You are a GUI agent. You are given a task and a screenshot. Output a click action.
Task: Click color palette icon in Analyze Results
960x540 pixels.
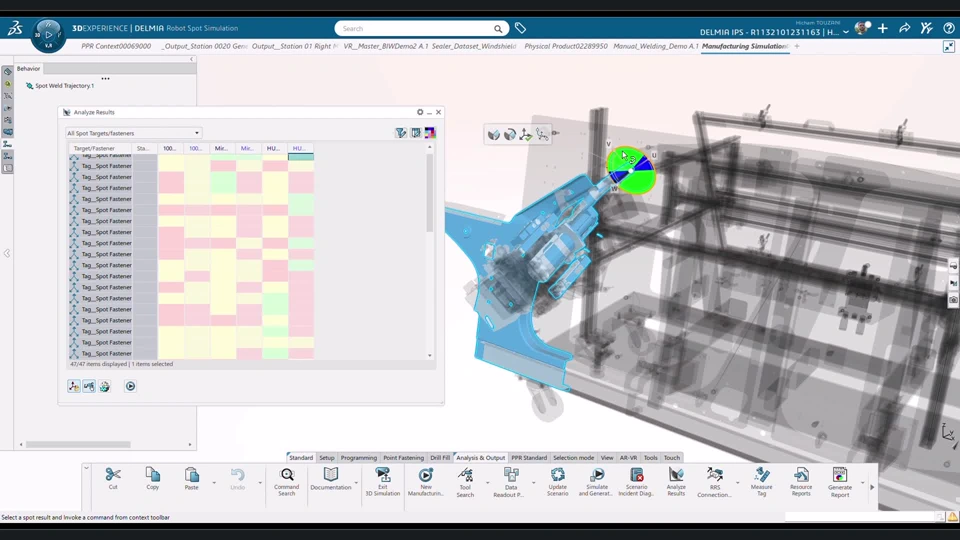click(x=430, y=133)
